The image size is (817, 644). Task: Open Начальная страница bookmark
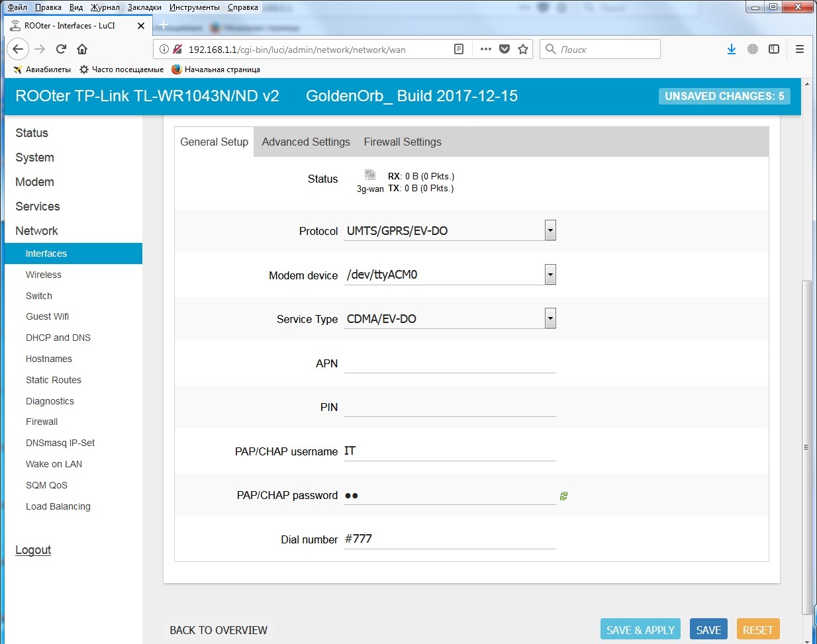pos(216,69)
